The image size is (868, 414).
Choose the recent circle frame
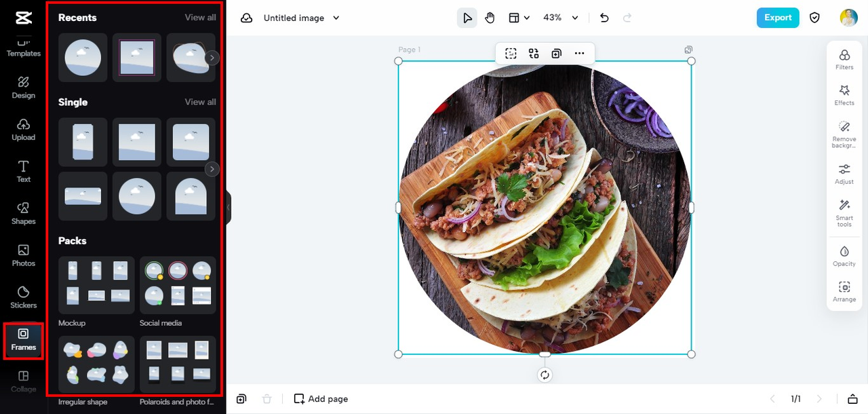coord(83,58)
